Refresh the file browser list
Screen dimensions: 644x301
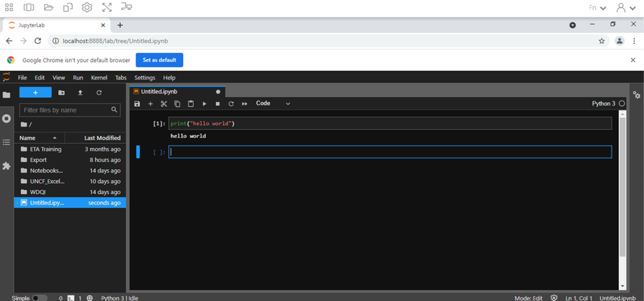coord(99,92)
